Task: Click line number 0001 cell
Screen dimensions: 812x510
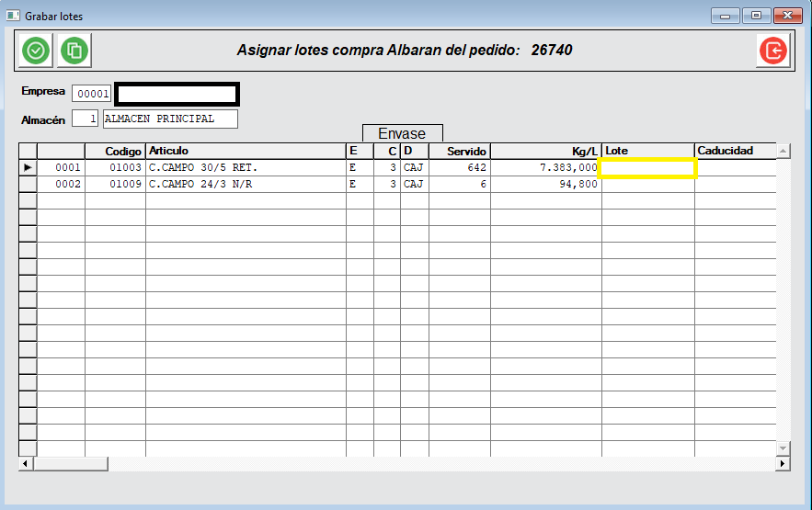Action: click(61, 167)
